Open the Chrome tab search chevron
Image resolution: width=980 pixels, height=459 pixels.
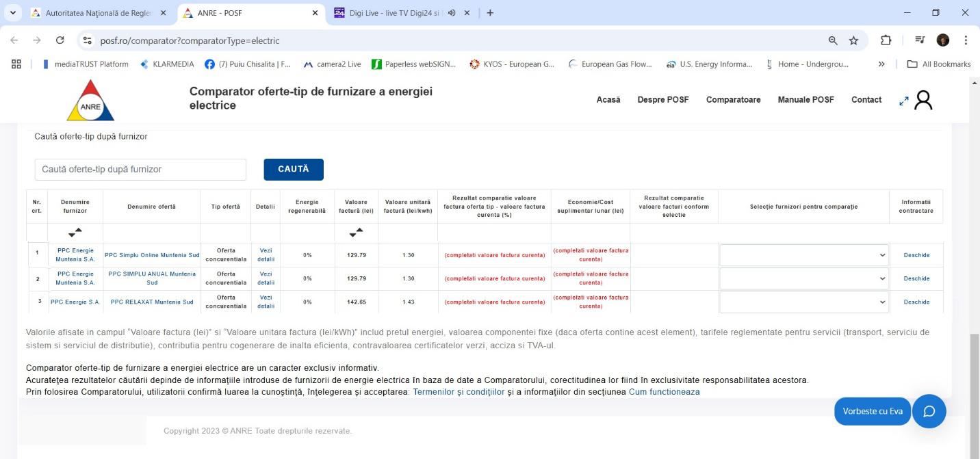12,12
